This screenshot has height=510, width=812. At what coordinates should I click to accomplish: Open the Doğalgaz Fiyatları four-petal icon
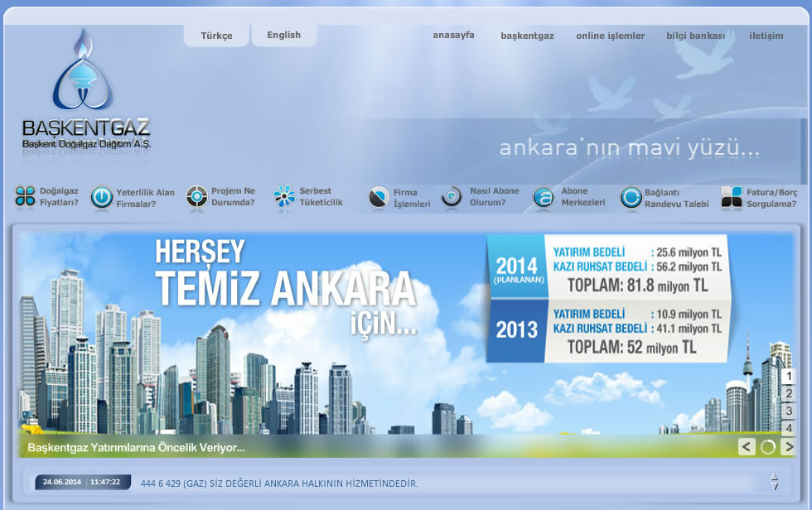tap(26, 196)
